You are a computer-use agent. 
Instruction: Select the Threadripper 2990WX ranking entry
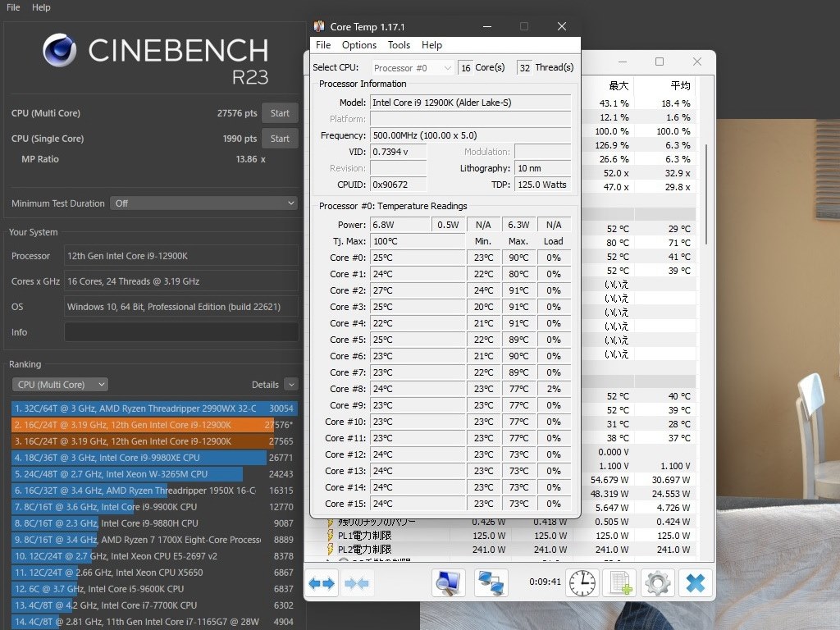139,408
